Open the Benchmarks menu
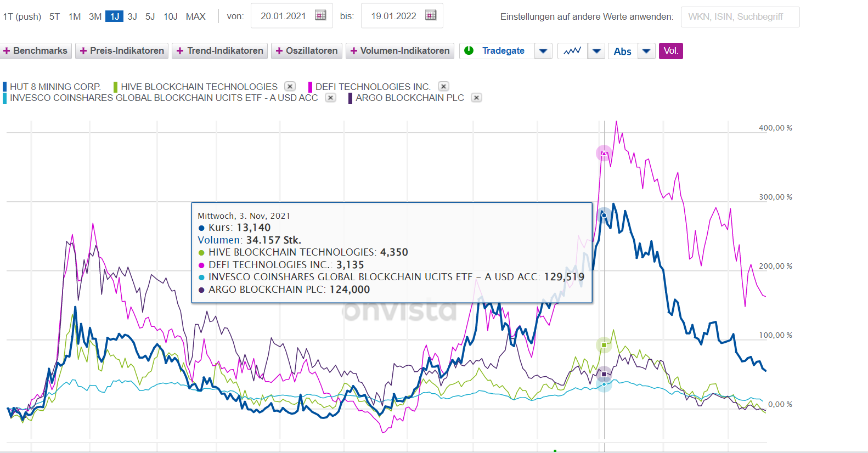The width and height of the screenshot is (868, 453). point(36,51)
